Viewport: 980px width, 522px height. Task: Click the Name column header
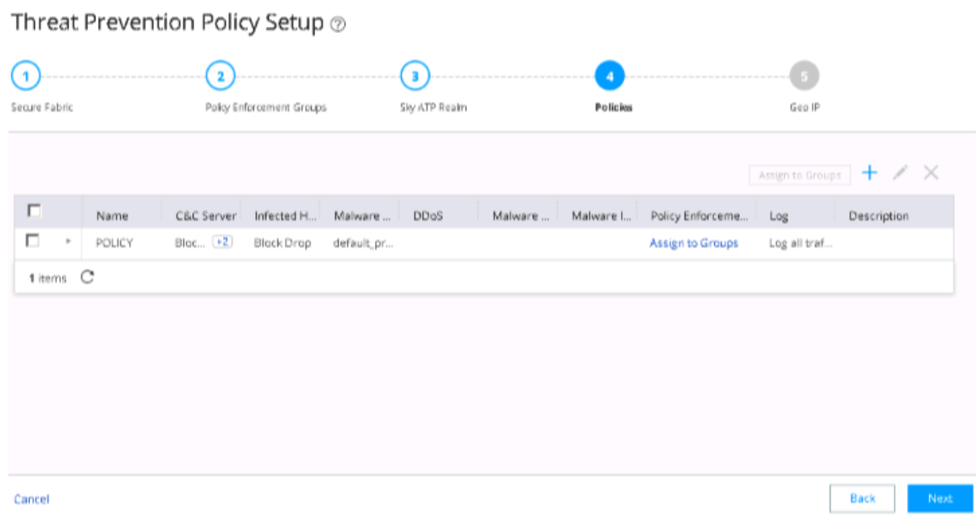pos(112,216)
